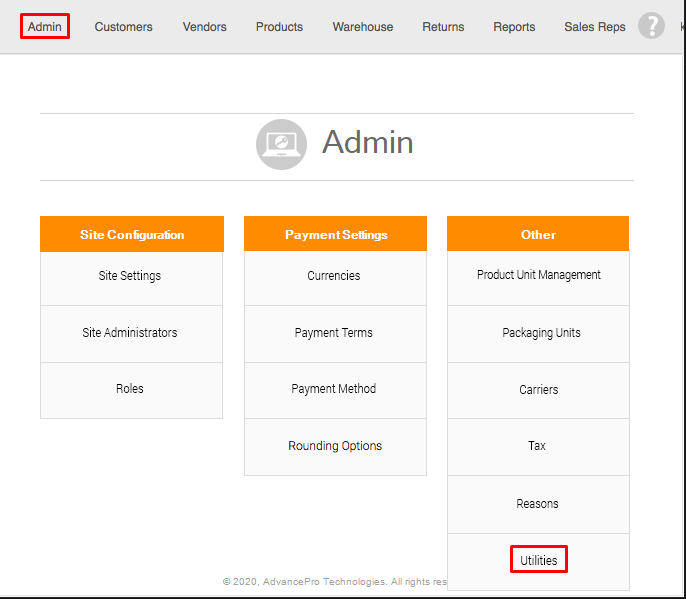Open Site Administrators page

click(x=130, y=333)
